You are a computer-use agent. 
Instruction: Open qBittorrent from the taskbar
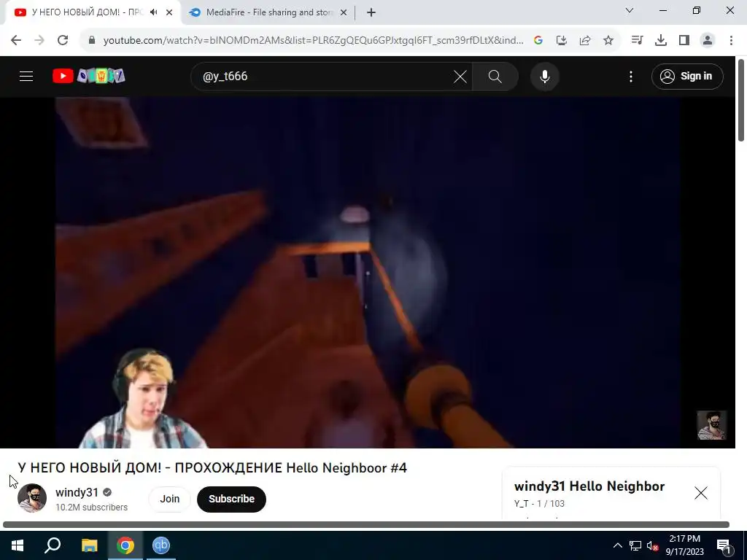[161, 545]
